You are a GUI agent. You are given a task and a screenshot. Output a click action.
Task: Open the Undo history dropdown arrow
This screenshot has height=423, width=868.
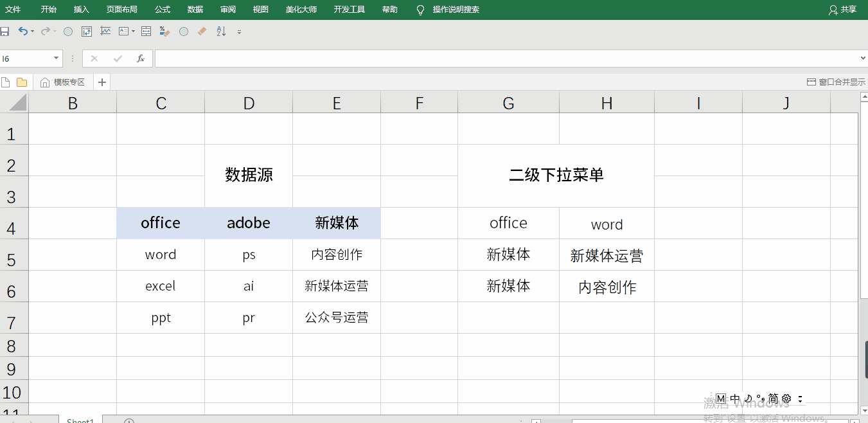31,31
